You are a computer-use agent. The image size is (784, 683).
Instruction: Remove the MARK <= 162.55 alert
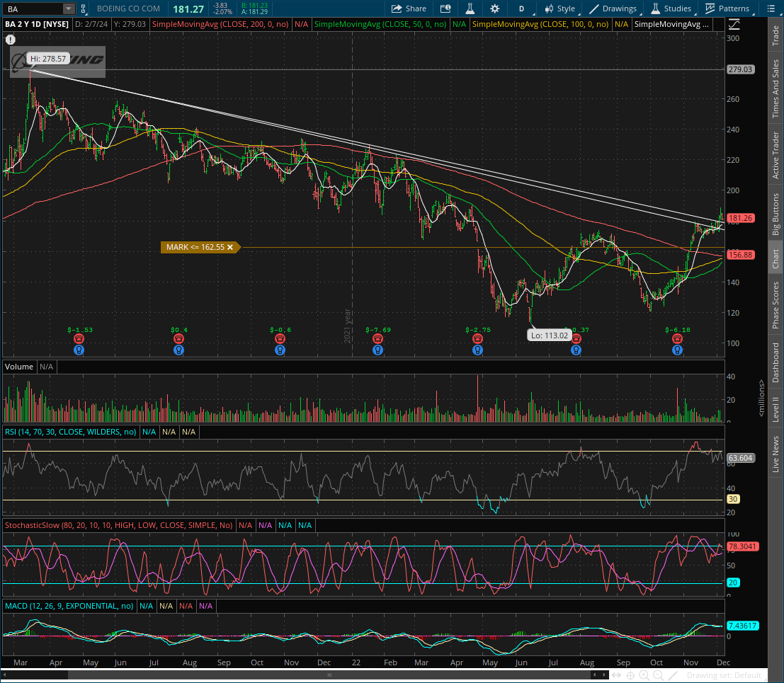tap(230, 247)
